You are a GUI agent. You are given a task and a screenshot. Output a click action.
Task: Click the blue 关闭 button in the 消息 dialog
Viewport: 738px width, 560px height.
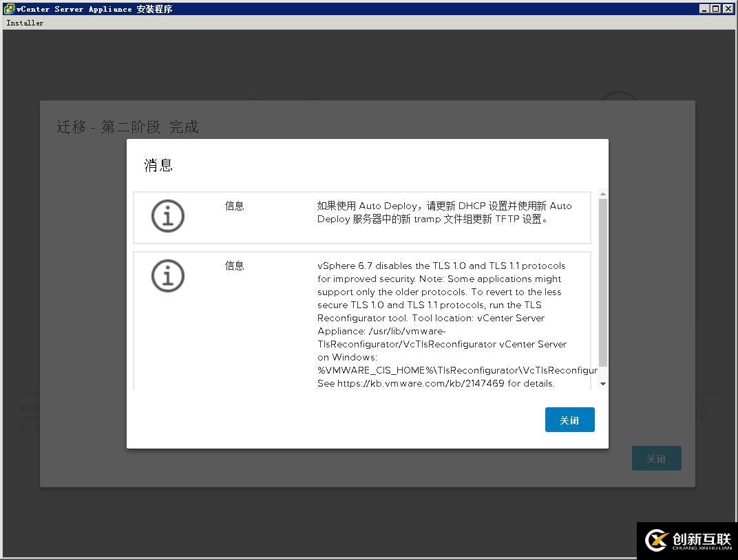coord(569,420)
